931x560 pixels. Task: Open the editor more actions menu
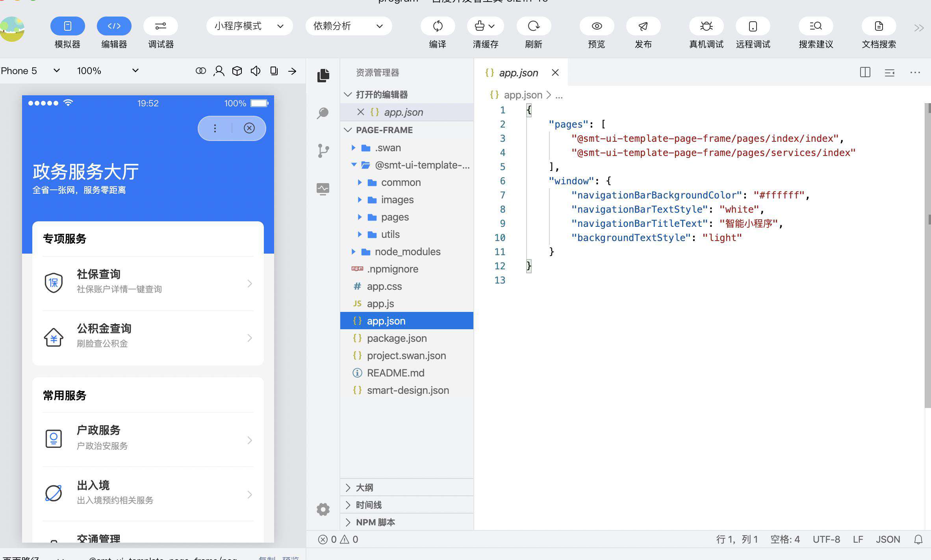(915, 72)
